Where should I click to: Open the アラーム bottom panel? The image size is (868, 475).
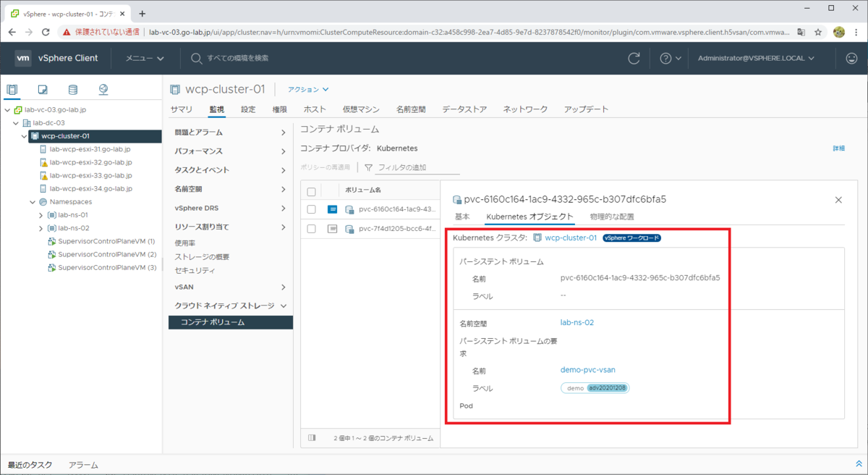pos(83,465)
